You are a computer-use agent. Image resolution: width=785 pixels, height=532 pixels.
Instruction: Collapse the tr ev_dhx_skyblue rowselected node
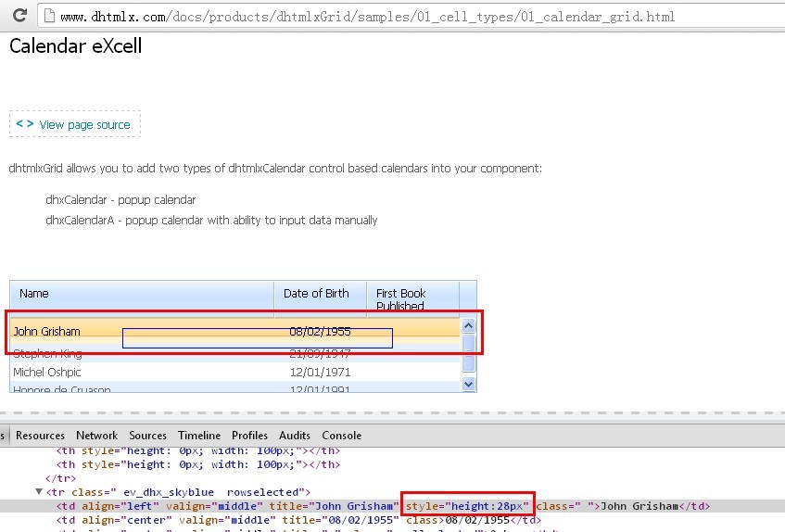coord(39,491)
